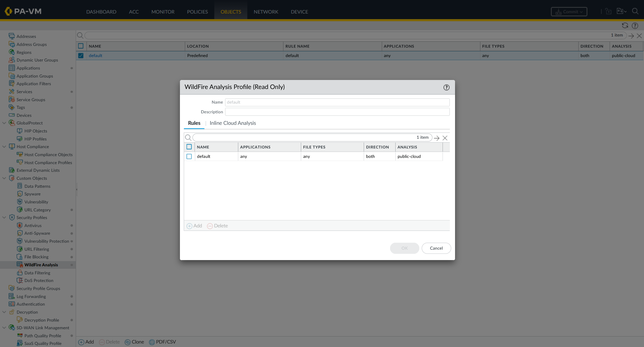The height and width of the screenshot is (347, 644).
Task: Check the default rule row checkbox in dialog
Action: [x=189, y=156]
